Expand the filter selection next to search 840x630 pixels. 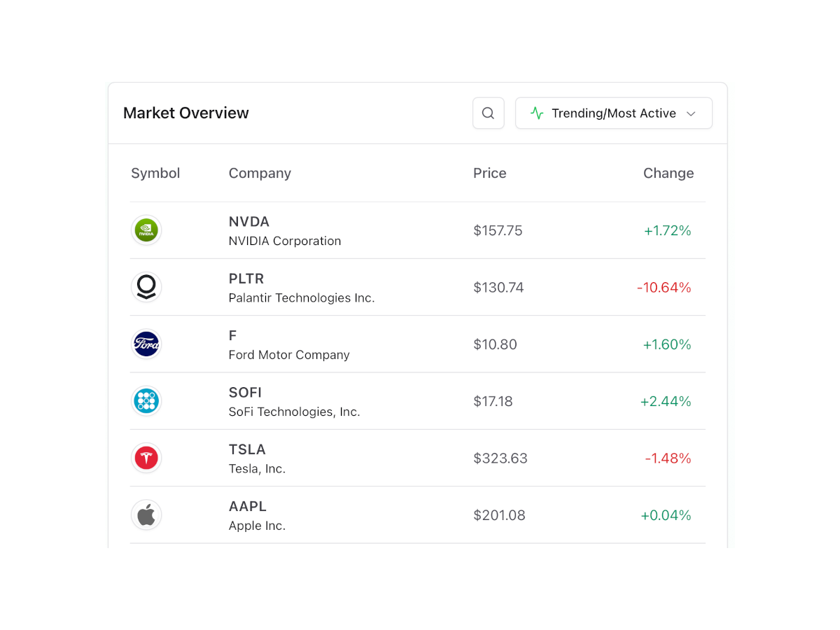tap(613, 113)
